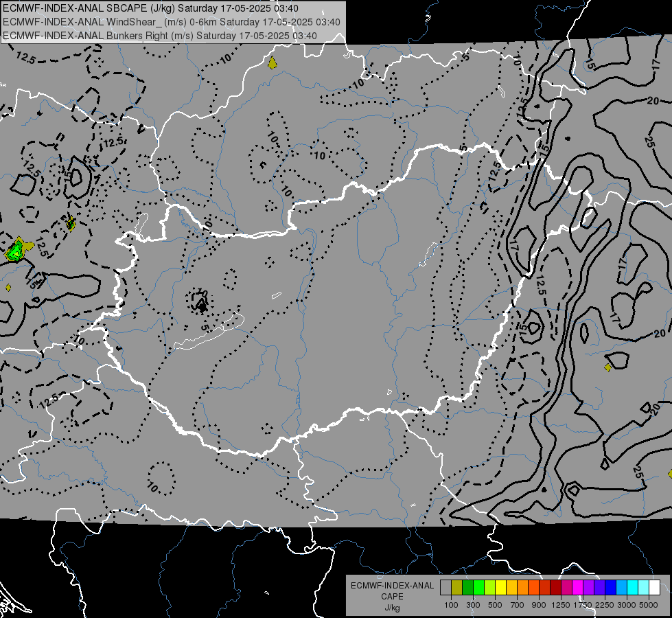Select the bright magenta legend swatch

[x=578, y=587]
